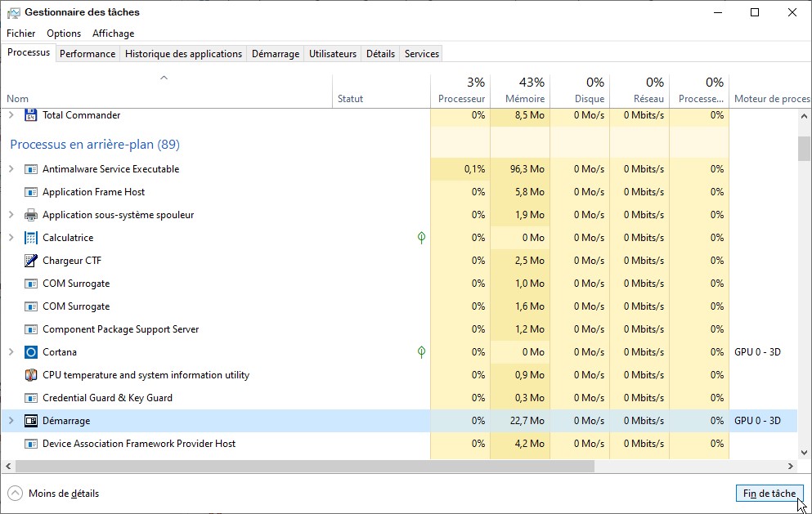Click the Calculatrice app icon
The width and height of the screenshot is (812, 514).
click(31, 238)
